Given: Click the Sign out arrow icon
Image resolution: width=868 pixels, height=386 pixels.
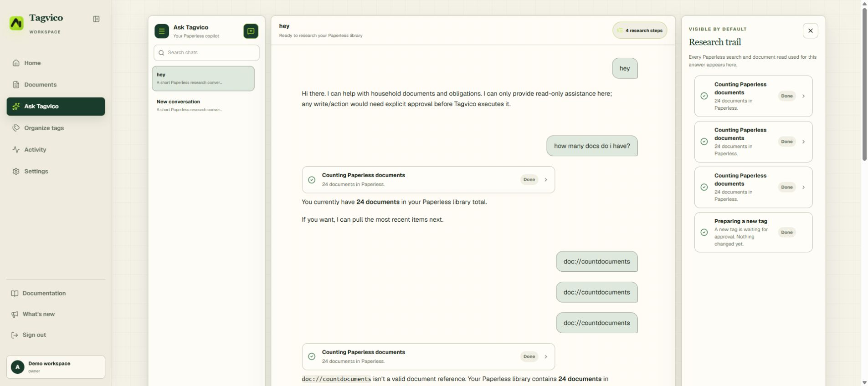Looking at the screenshot, I should pyautogui.click(x=15, y=335).
